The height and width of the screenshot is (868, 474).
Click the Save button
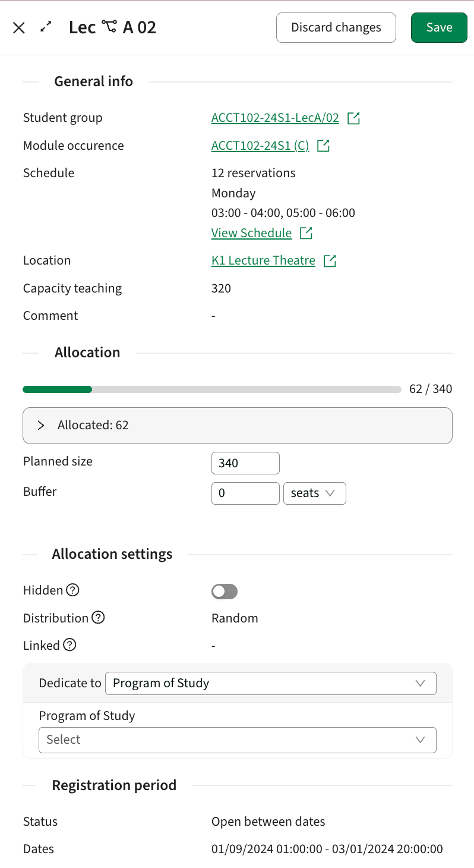click(x=439, y=27)
